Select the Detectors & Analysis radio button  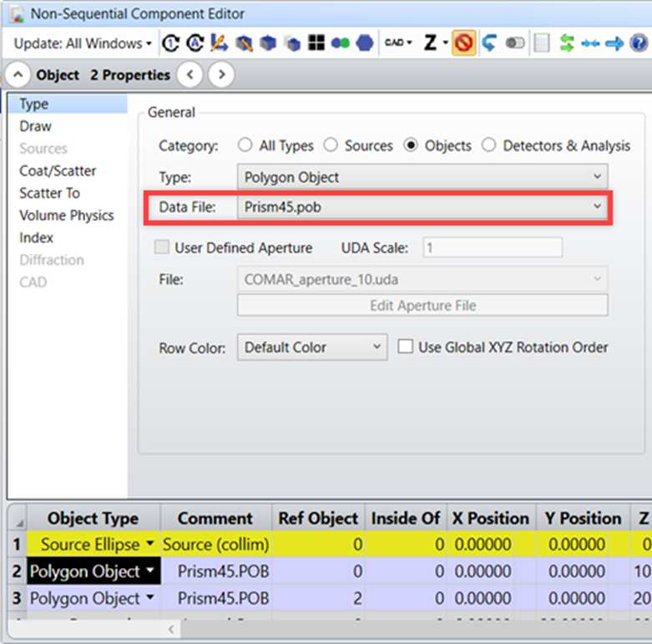(488, 145)
